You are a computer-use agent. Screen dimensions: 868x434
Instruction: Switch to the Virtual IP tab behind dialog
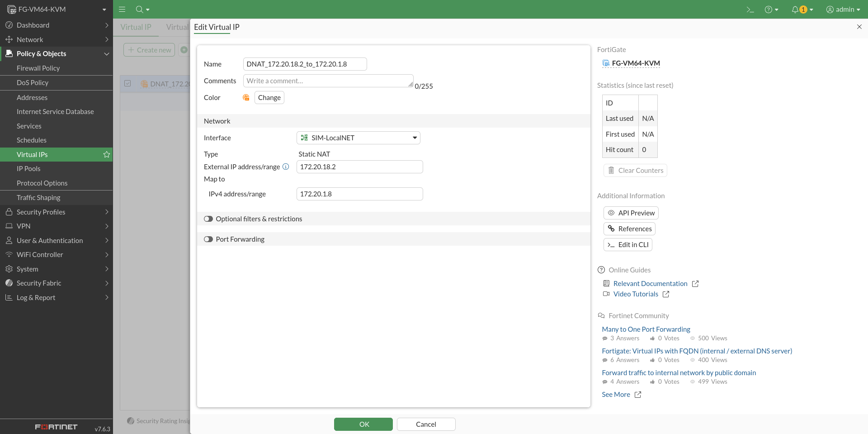(136, 27)
